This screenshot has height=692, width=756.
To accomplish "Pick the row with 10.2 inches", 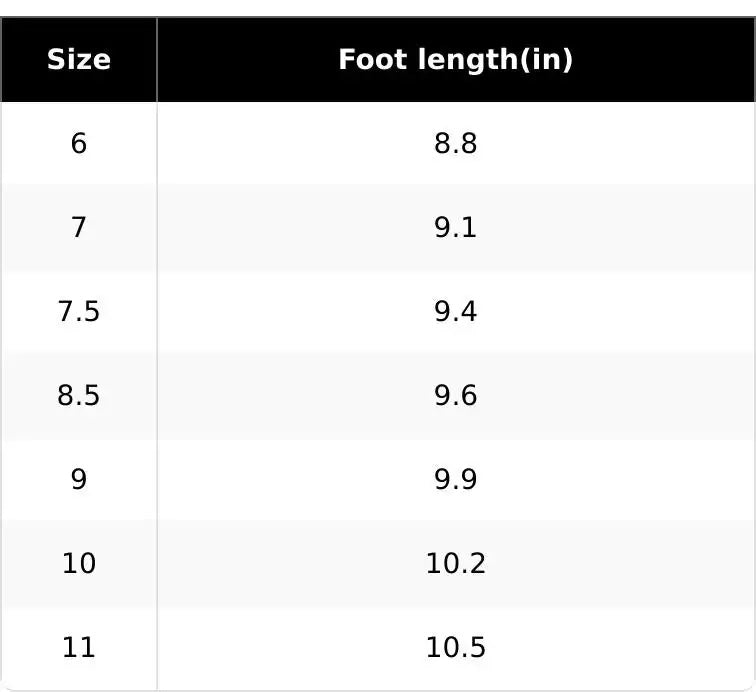I will tap(378, 563).
